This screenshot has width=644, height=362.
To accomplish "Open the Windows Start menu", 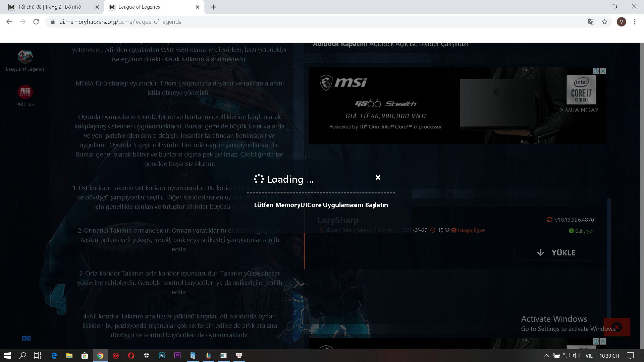I will click(7, 356).
